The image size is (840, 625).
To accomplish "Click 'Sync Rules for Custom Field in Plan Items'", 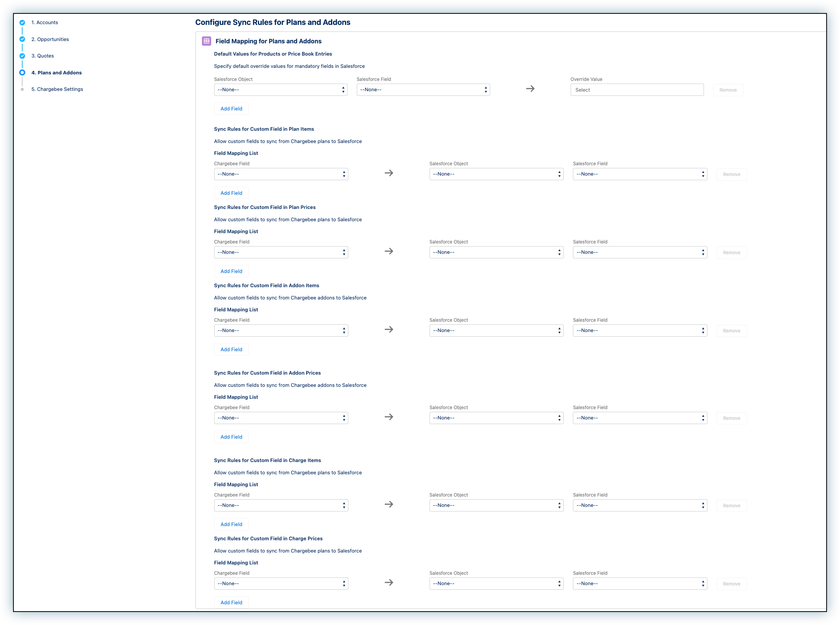I will pos(264,129).
